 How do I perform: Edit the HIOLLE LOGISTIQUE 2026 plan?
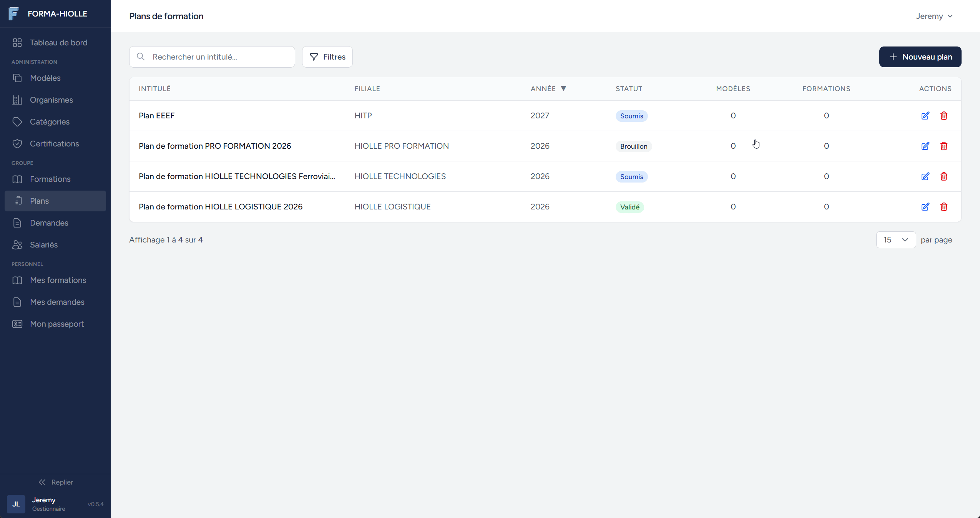pyautogui.click(x=925, y=207)
